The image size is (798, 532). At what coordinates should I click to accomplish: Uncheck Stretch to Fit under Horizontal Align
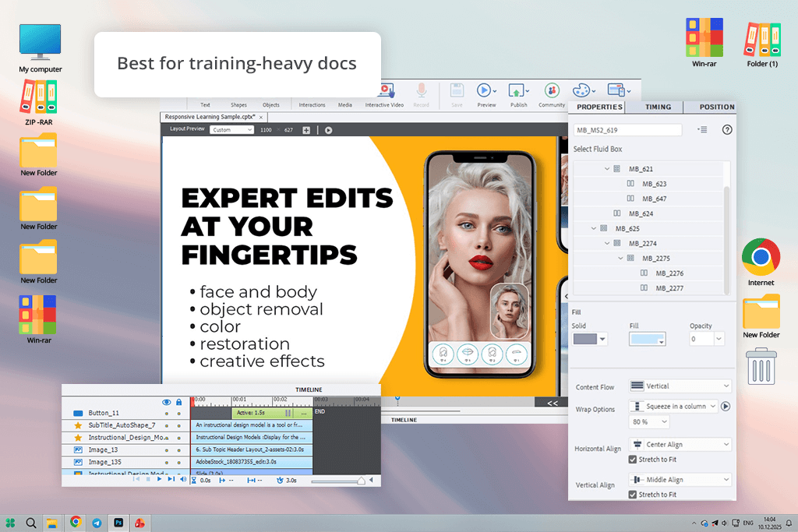(633, 460)
